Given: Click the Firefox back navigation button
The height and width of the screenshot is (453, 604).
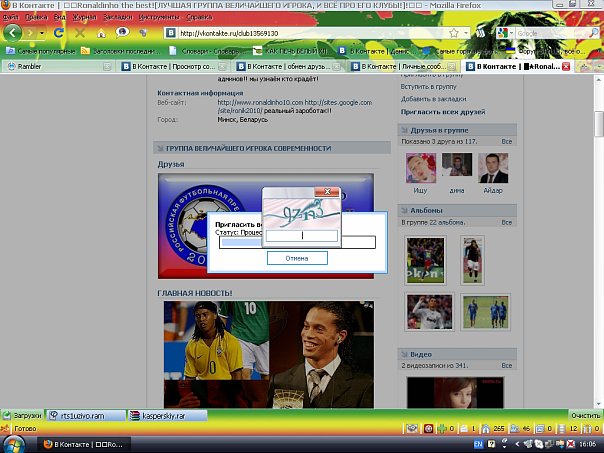Looking at the screenshot, I should (12, 33).
